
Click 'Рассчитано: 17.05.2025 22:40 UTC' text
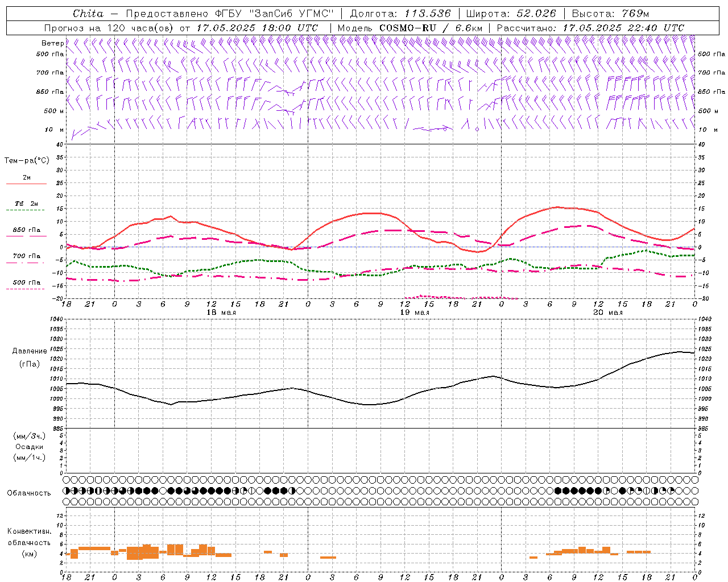(x=590, y=28)
